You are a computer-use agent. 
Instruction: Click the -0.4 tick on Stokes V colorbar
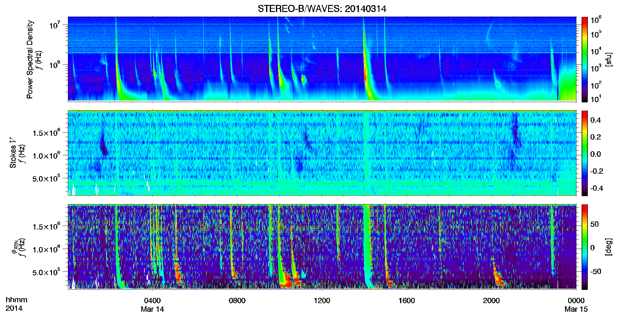(x=596, y=188)
